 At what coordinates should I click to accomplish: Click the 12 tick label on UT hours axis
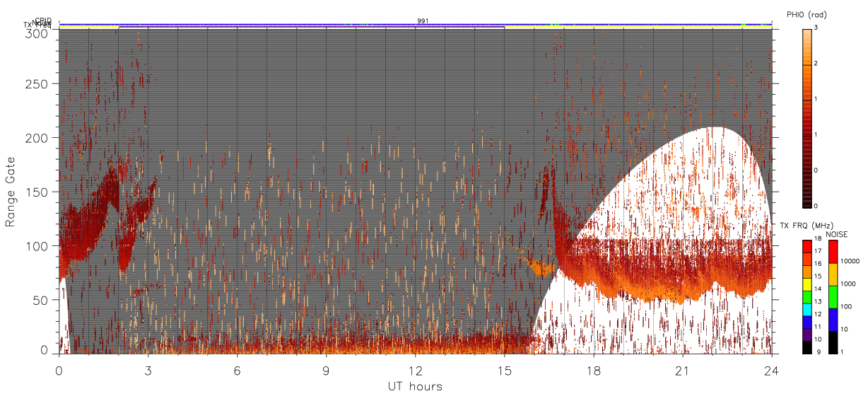pyautogui.click(x=416, y=370)
